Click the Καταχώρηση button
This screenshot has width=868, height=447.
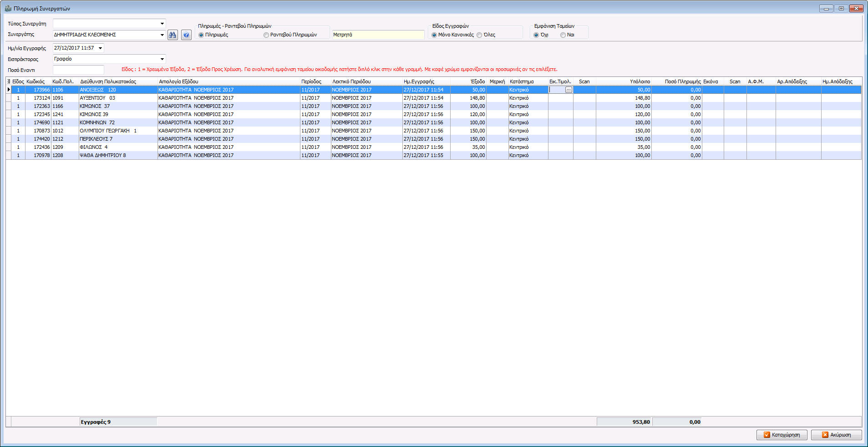click(782, 435)
